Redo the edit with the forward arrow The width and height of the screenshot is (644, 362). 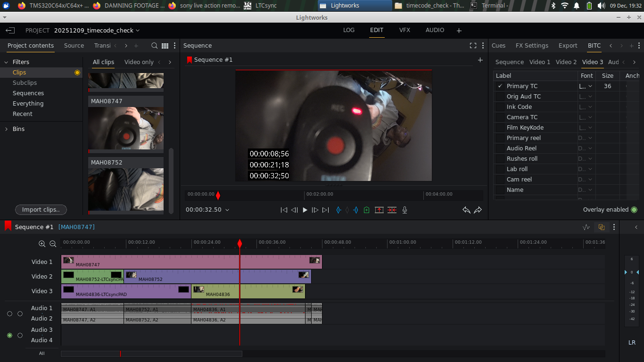[478, 210]
